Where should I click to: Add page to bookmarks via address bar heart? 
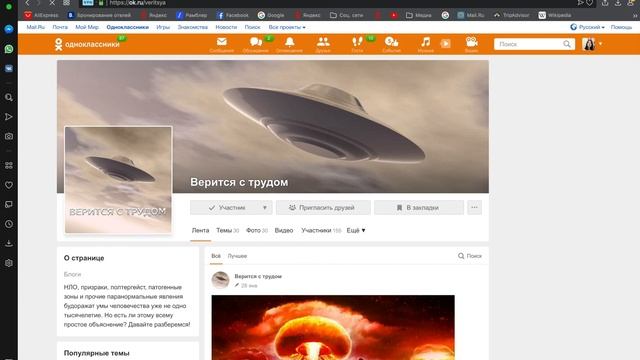(x=589, y=3)
